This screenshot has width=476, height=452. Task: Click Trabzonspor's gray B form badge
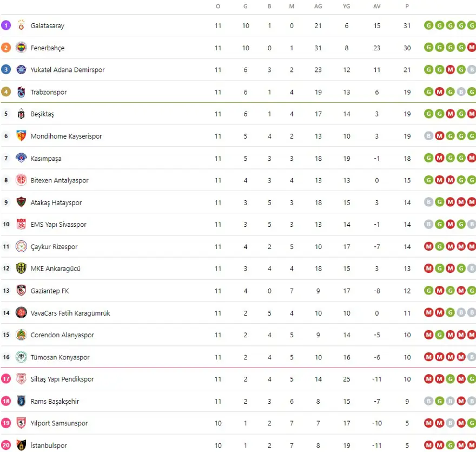(x=460, y=92)
